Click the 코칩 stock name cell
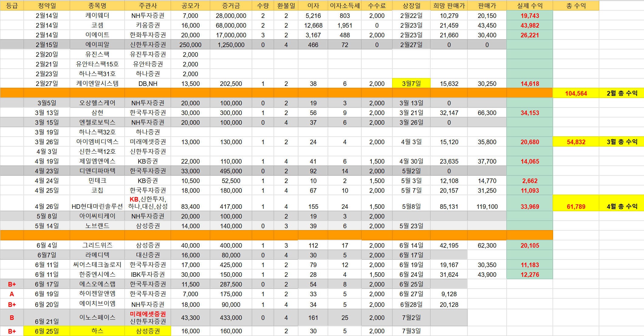Screen dimensions: 644x336 tap(97, 190)
